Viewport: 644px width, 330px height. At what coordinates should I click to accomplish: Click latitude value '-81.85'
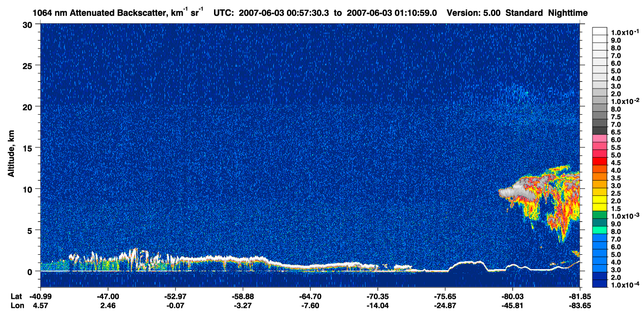(x=580, y=296)
